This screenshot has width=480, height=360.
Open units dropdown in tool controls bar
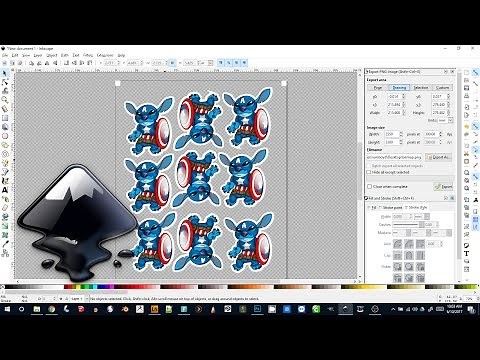tap(206, 63)
